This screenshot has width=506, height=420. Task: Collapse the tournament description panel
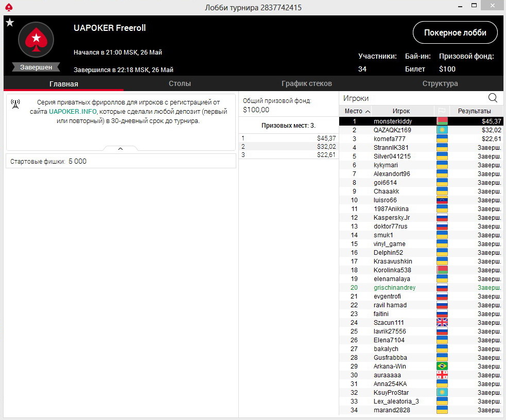coord(120,149)
